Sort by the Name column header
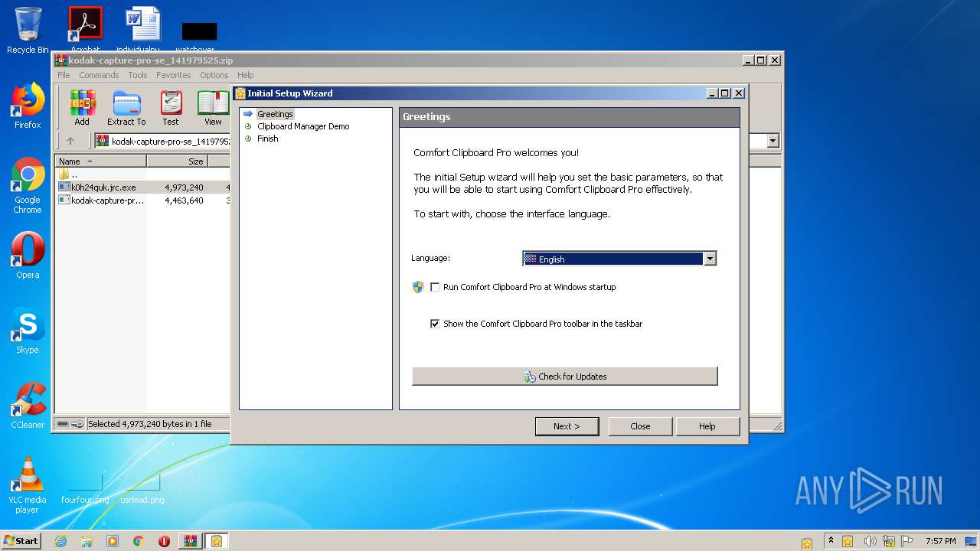 (100, 161)
